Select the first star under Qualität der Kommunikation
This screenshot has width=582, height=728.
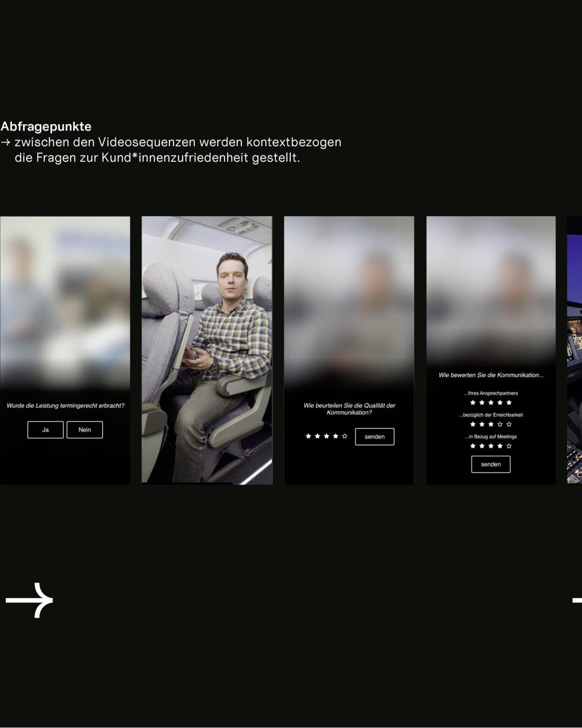coord(308,436)
